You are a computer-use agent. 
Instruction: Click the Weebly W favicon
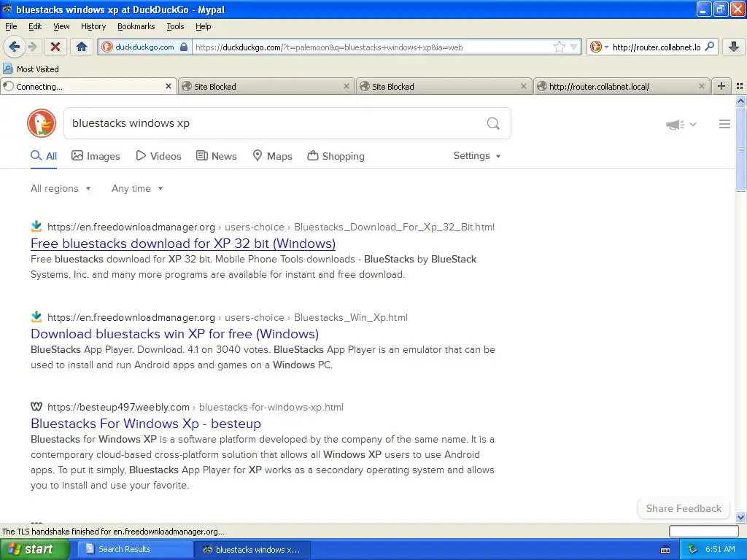pos(36,407)
